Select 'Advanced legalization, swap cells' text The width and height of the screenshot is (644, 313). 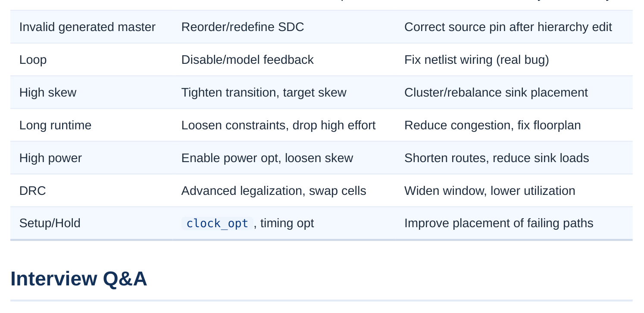coord(274,191)
